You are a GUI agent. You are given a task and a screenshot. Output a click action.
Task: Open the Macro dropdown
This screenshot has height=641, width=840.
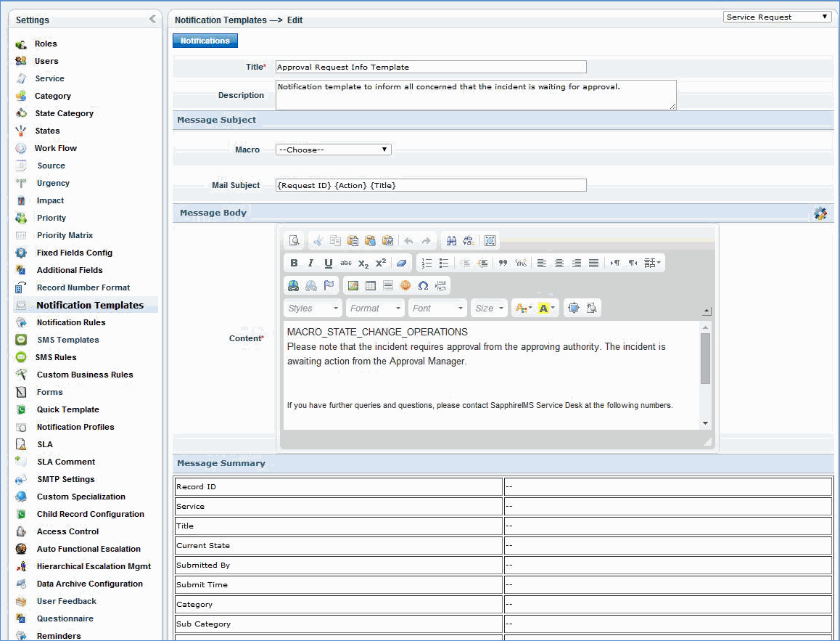pos(333,150)
